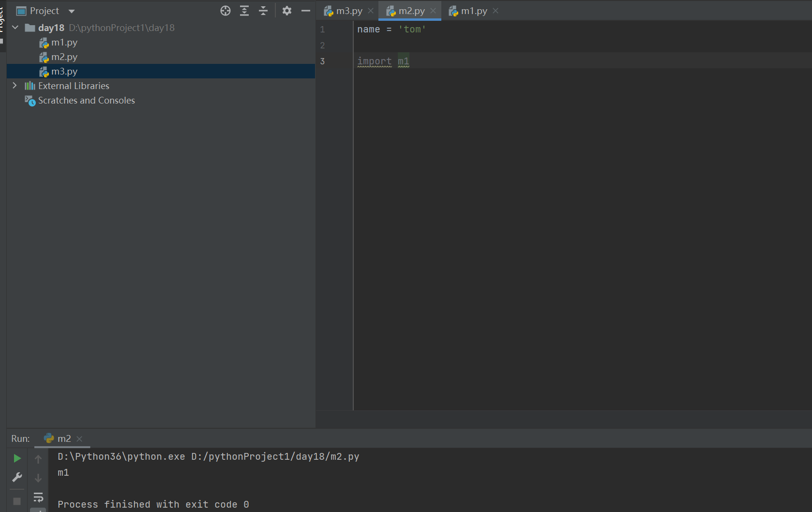Click the Expand All icon in Project toolbar

coord(244,11)
